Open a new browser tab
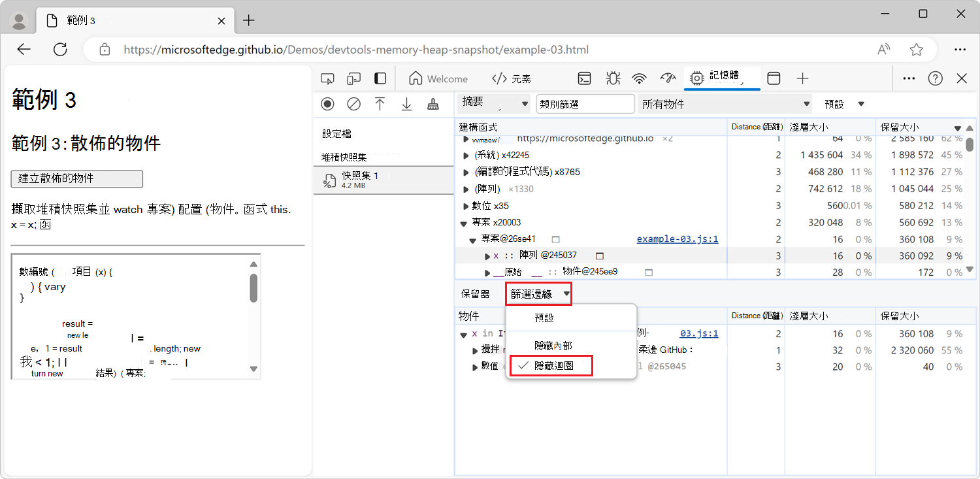Screen dimensions: 980x479 coord(248,21)
